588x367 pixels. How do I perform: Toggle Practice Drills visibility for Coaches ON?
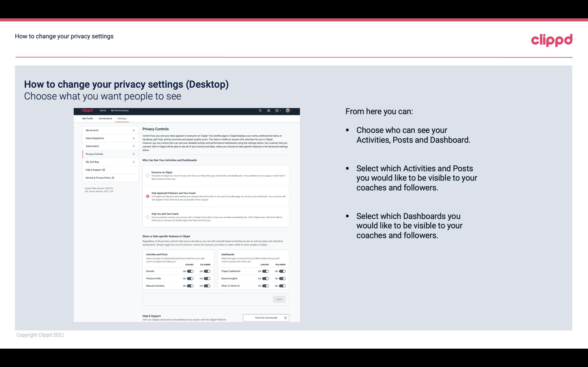(x=190, y=279)
